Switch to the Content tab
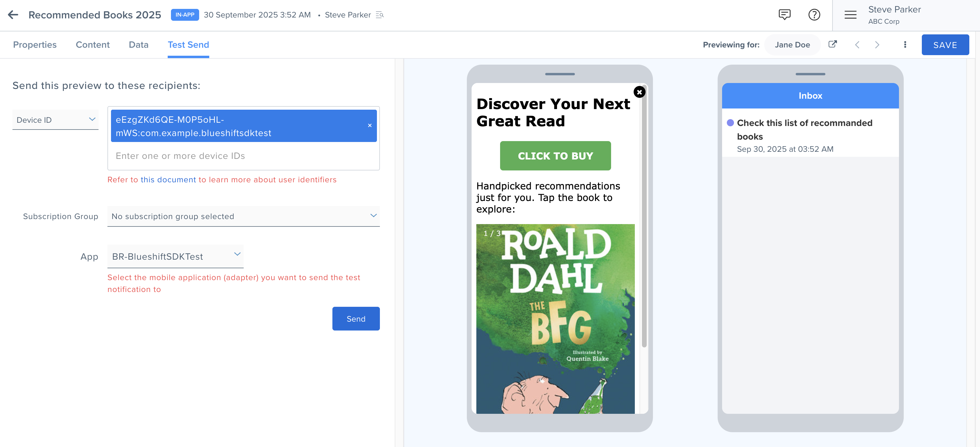Viewport: 980px width, 447px height. (92, 45)
